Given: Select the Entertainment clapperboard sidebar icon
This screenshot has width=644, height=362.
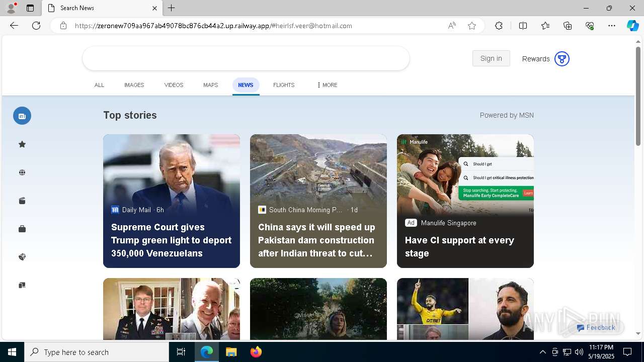Looking at the screenshot, I should coord(22,201).
